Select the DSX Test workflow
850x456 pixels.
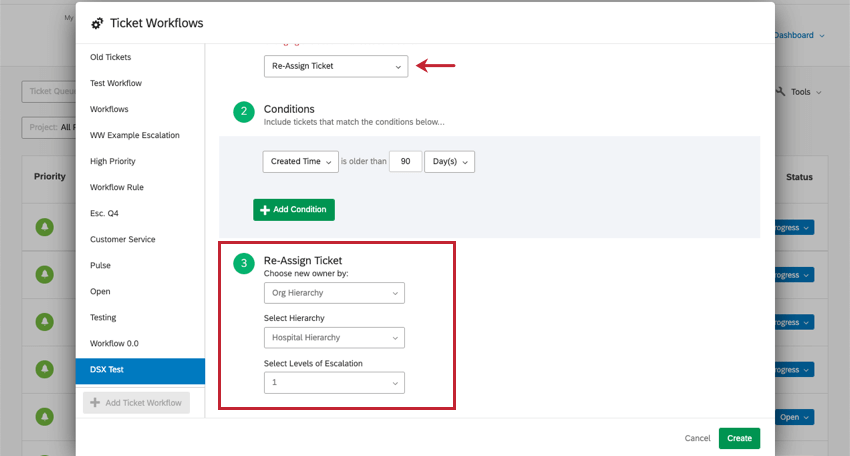(140, 371)
